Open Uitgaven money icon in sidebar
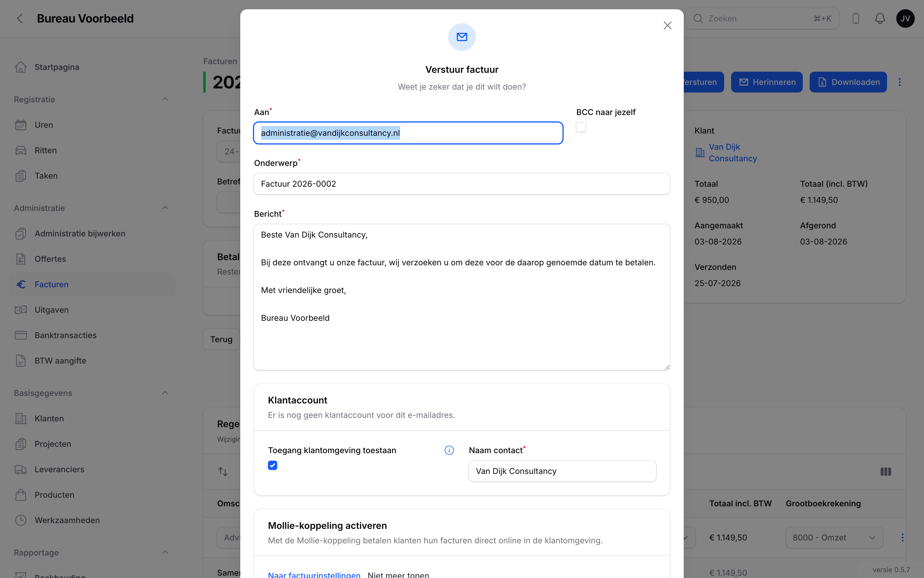The height and width of the screenshot is (578, 924). pos(21,310)
